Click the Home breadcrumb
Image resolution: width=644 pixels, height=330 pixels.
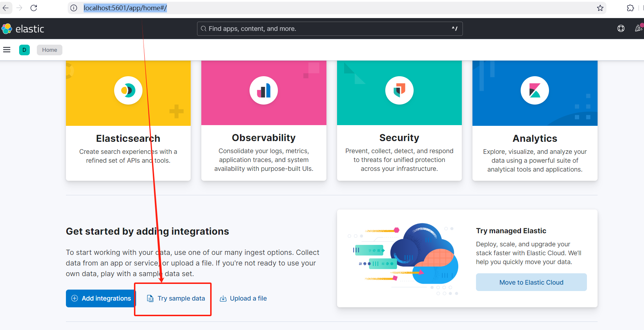(50, 50)
